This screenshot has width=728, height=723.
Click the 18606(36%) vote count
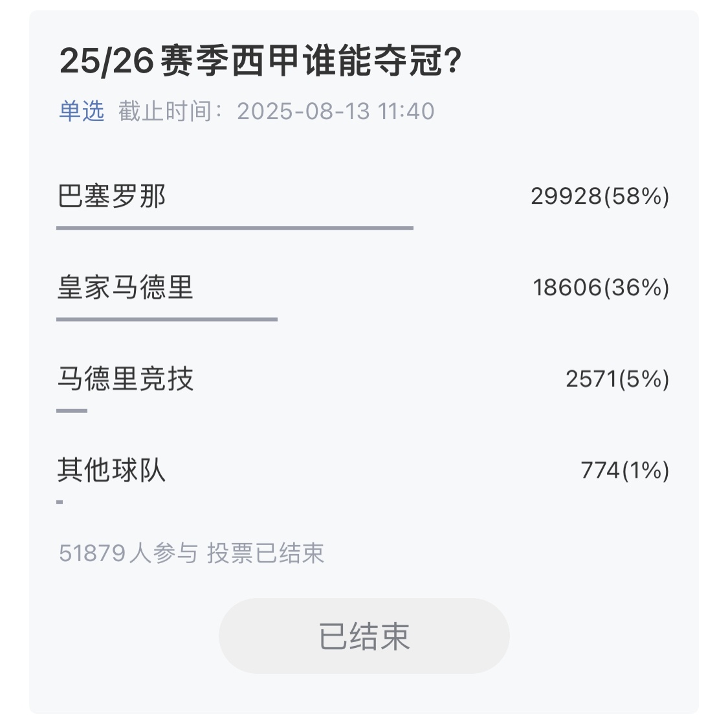coord(601,287)
